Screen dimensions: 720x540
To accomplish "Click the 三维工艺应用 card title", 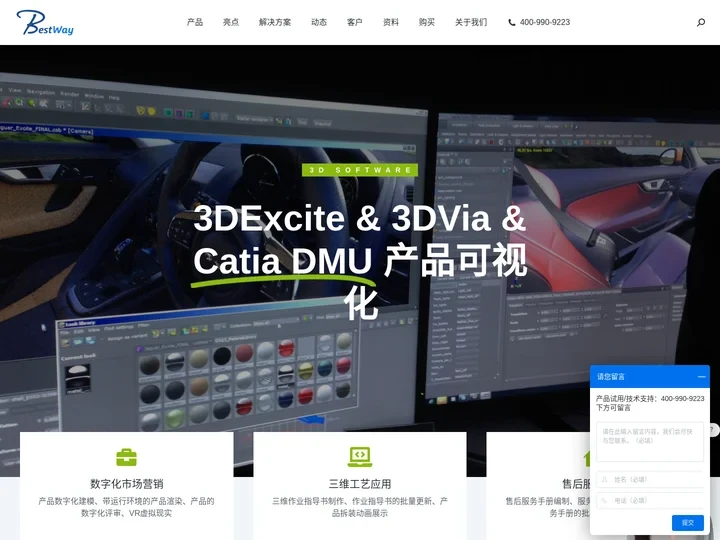I will click(360, 484).
